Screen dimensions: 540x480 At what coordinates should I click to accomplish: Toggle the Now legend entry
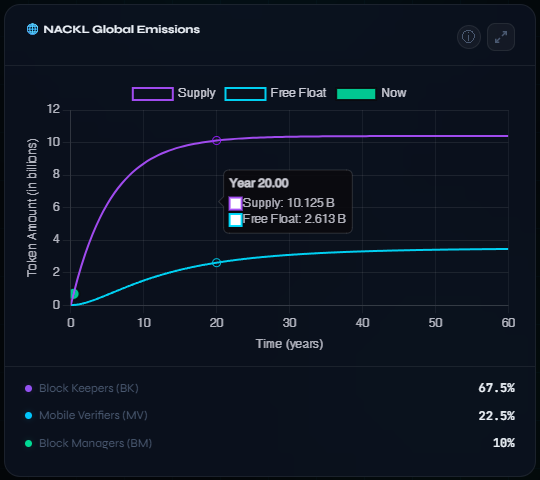point(372,93)
